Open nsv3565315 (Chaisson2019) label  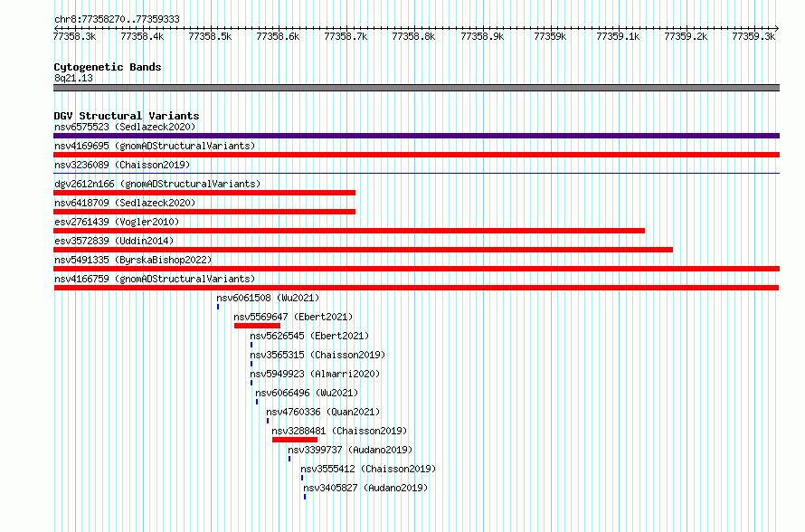(317, 355)
